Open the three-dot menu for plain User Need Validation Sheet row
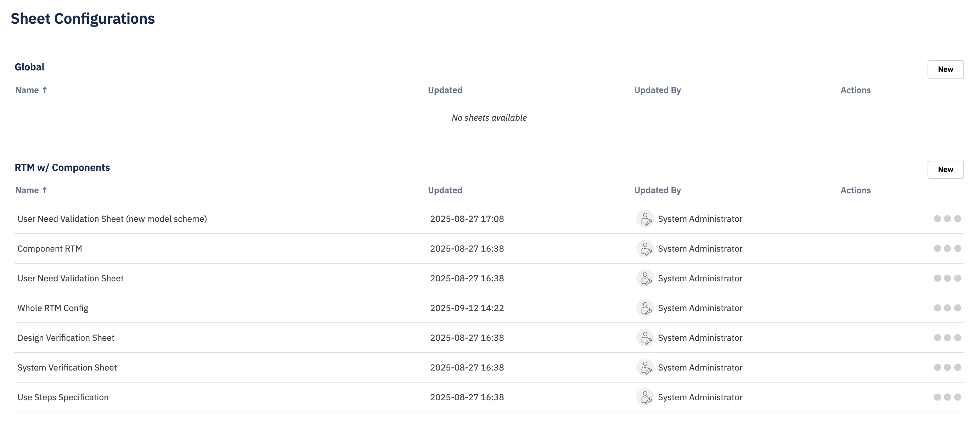 (x=947, y=278)
